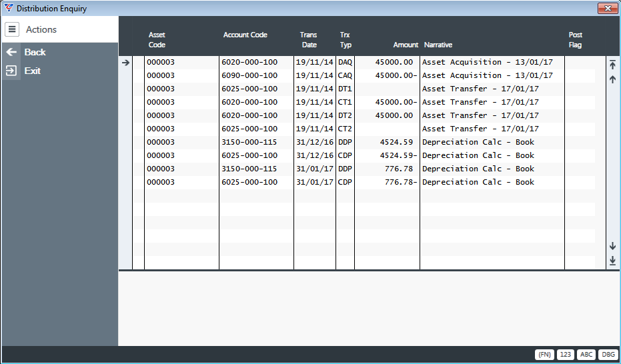Click amount 45000.00 in the DAQ row
The image size is (621, 364).
pyautogui.click(x=394, y=62)
